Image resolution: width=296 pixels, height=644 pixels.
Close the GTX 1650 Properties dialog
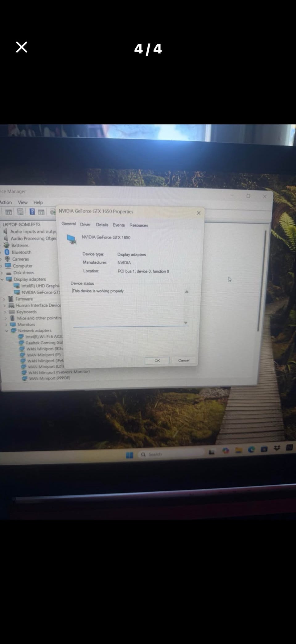199,213
